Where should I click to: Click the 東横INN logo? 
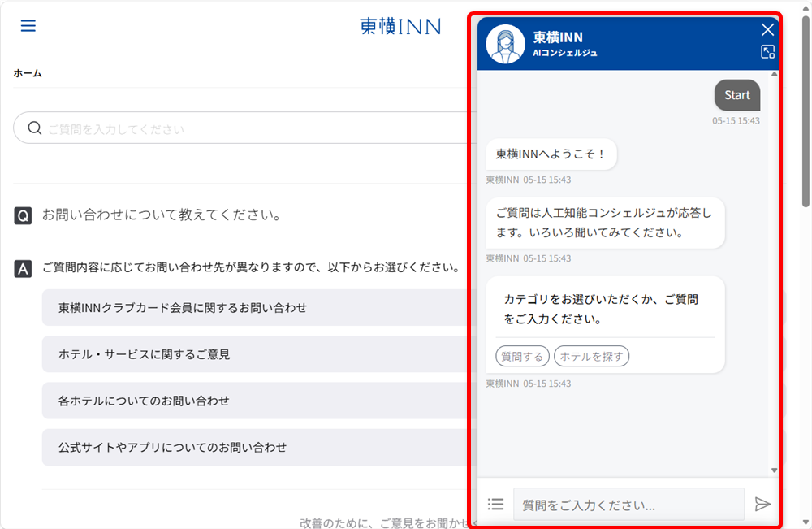[400, 27]
